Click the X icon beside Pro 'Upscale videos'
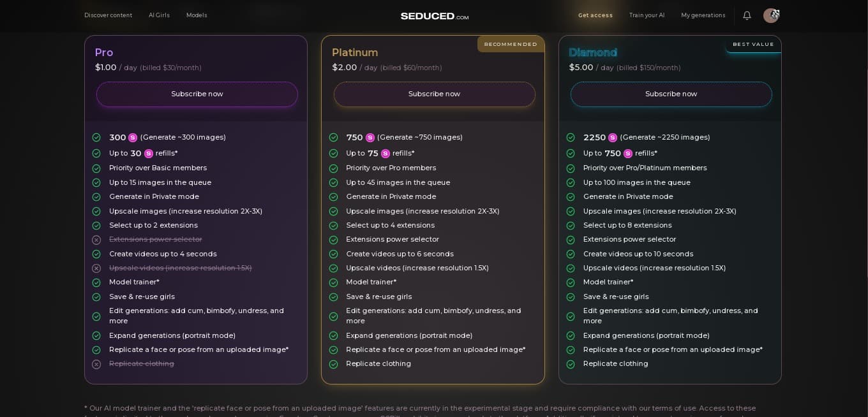 [x=96, y=268]
